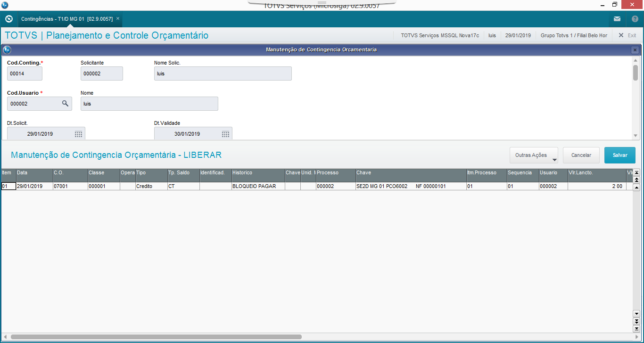Close the Contingências tab with its X
The width and height of the screenshot is (644, 343).
pos(118,19)
